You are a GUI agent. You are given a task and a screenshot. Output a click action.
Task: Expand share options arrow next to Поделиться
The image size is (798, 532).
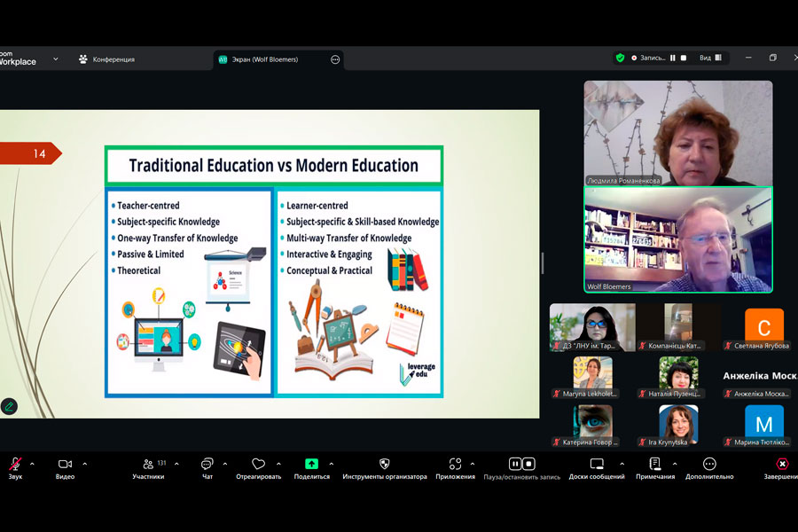click(x=332, y=464)
